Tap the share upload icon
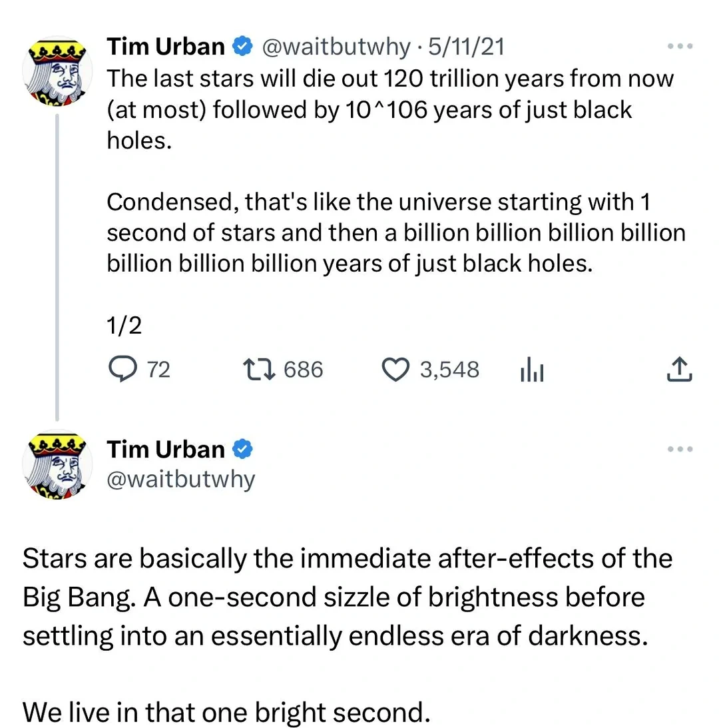 click(x=679, y=370)
